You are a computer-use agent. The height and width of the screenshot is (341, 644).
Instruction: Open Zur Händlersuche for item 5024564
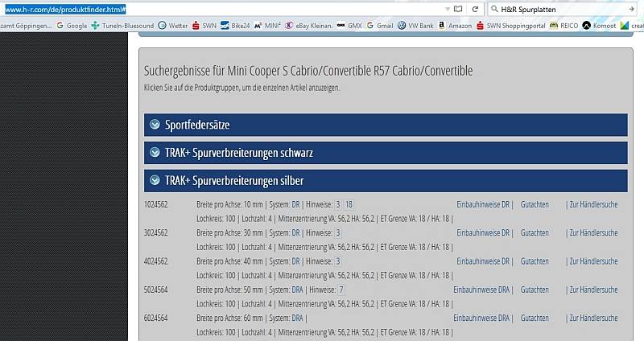tap(592, 290)
